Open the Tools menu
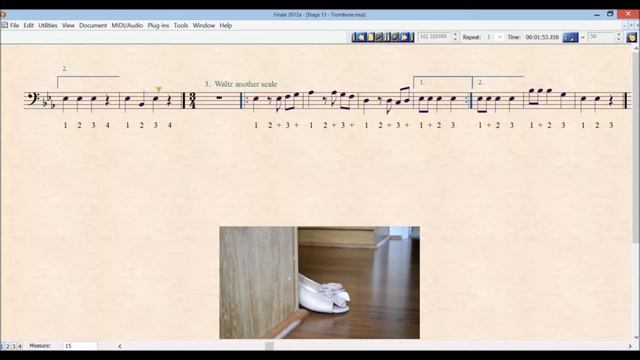The height and width of the screenshot is (360, 640). tap(181, 25)
